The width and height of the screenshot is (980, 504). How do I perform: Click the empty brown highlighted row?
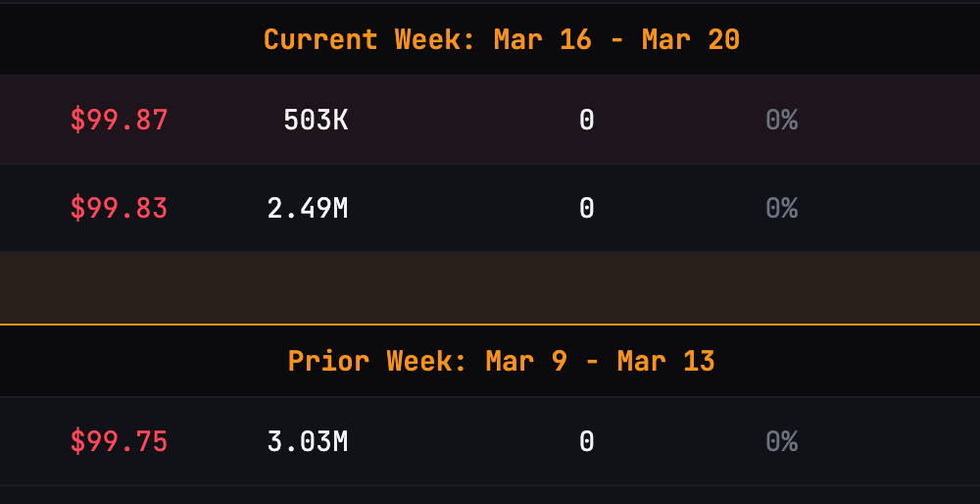click(490, 287)
